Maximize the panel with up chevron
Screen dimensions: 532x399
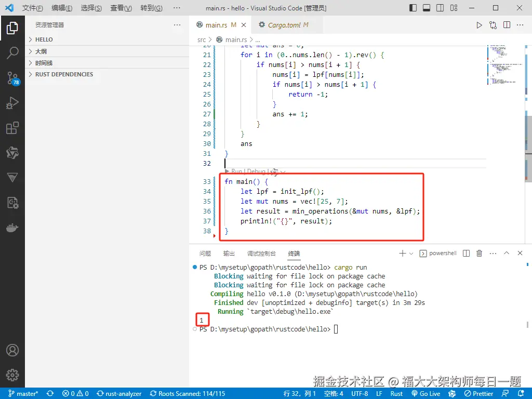(507, 253)
